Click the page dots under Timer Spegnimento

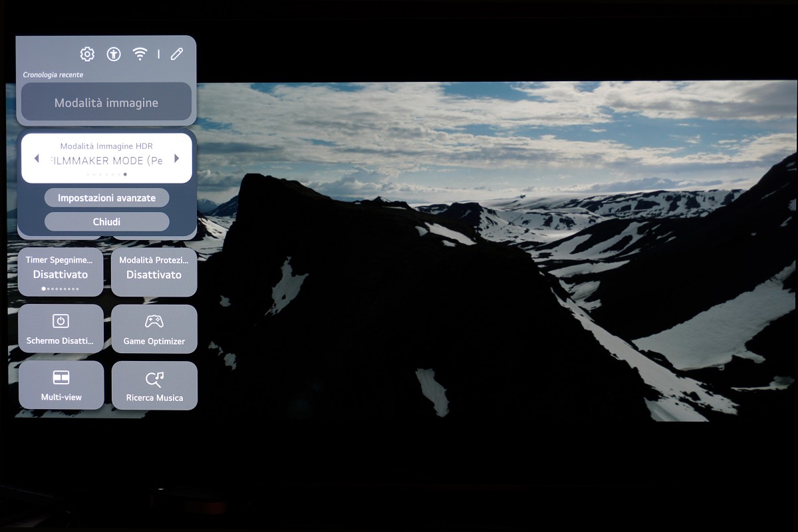click(x=61, y=289)
